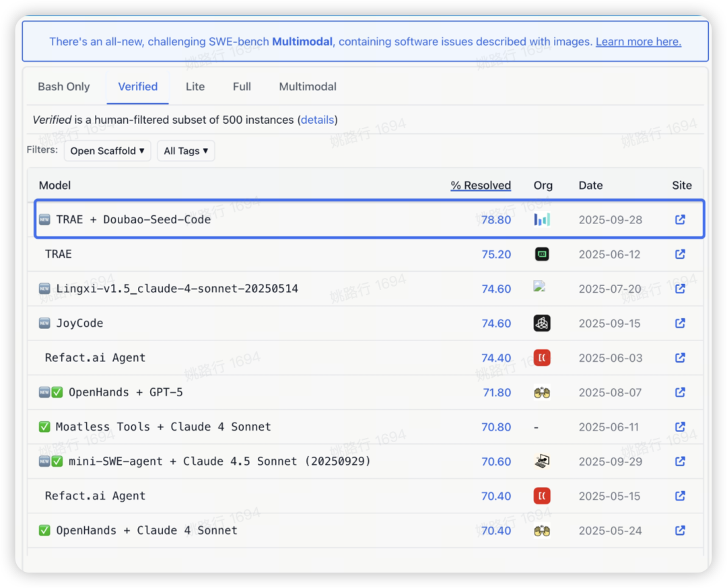Switch to the Lite tab
The width and height of the screenshot is (727, 588).
(x=195, y=87)
